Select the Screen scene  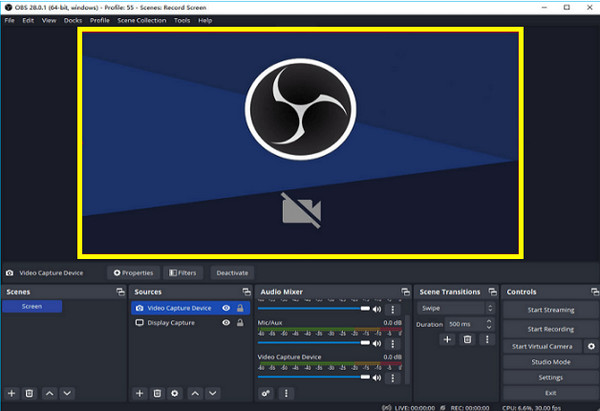point(32,307)
